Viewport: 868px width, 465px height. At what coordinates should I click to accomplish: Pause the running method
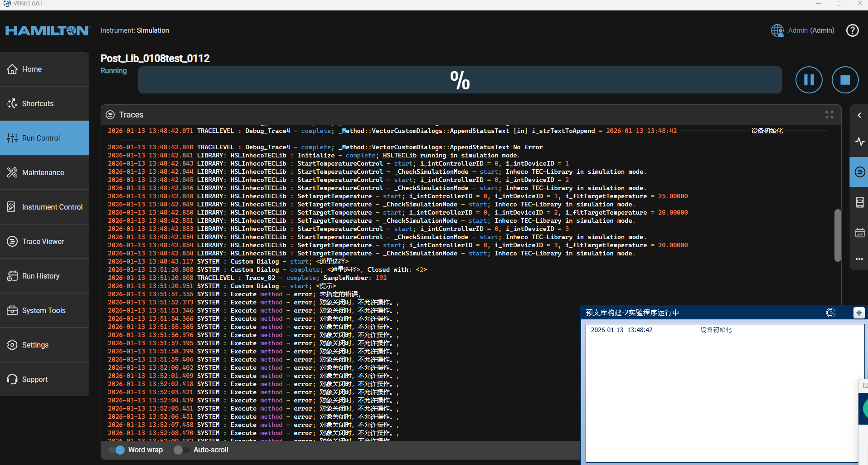point(809,80)
